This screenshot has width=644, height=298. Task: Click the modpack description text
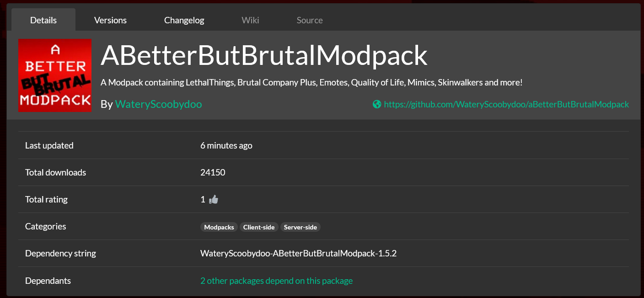(x=311, y=83)
